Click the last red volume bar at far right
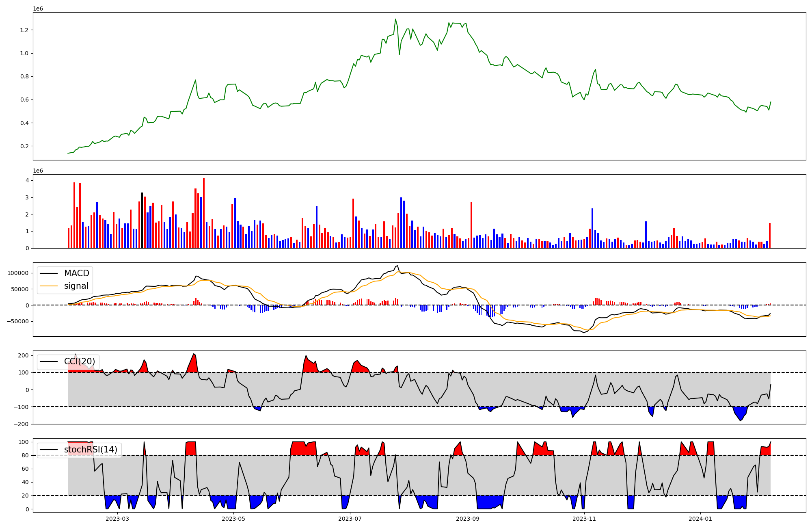Screen dimensions: 812x528 click(769, 236)
